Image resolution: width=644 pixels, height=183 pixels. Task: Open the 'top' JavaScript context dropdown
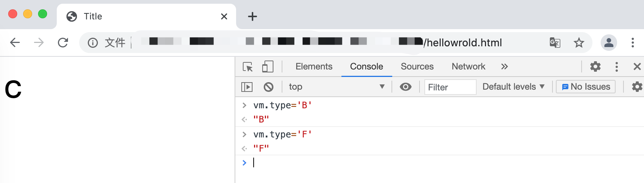(336, 87)
